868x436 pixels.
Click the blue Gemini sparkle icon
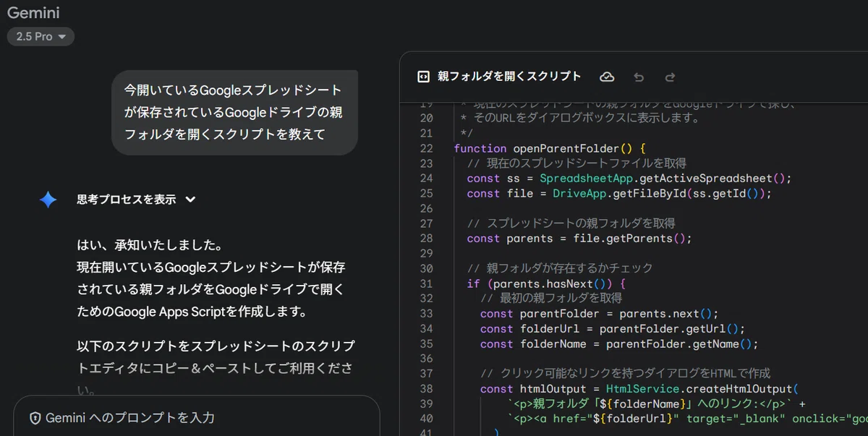[48, 200]
